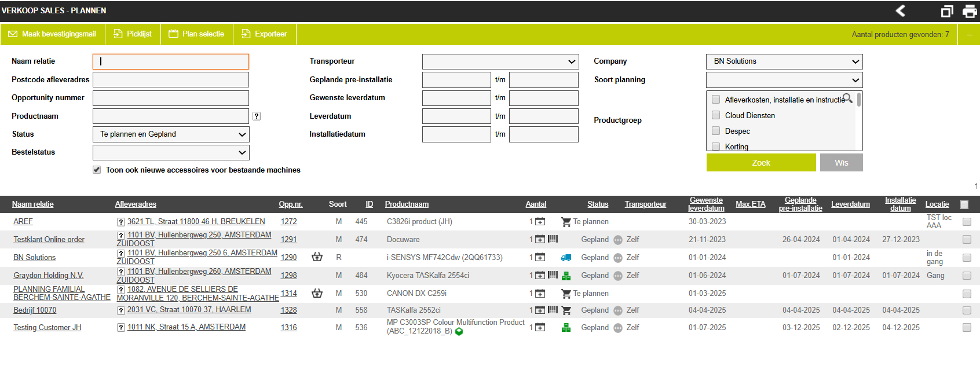Image resolution: width=980 pixels, height=377 pixels.
Task: Open the Graydon Holding N.V. relation link
Action: click(x=49, y=276)
